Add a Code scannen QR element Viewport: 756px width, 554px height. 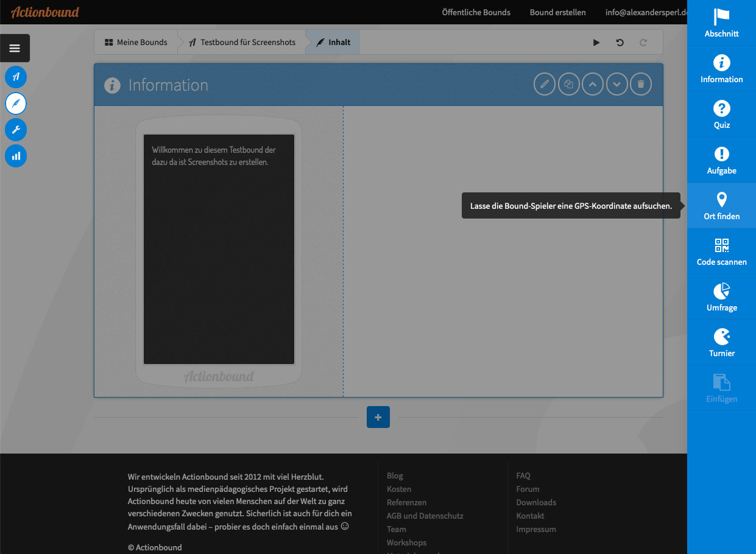(x=721, y=251)
